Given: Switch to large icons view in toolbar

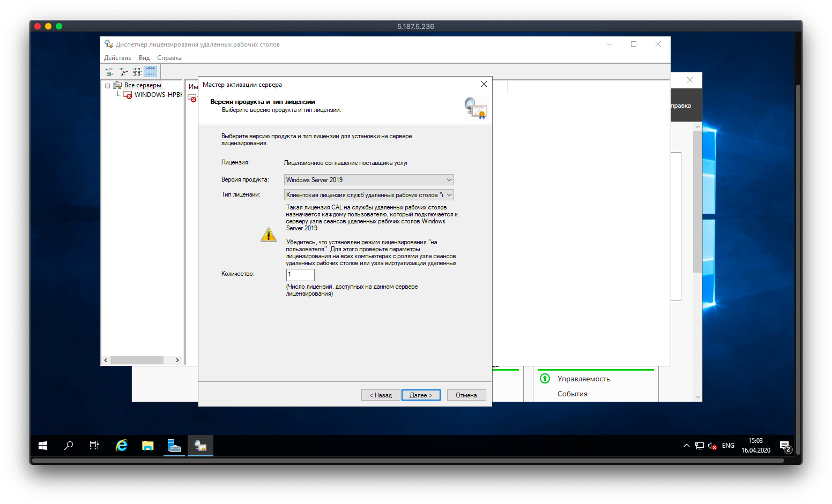Looking at the screenshot, I should click(109, 71).
